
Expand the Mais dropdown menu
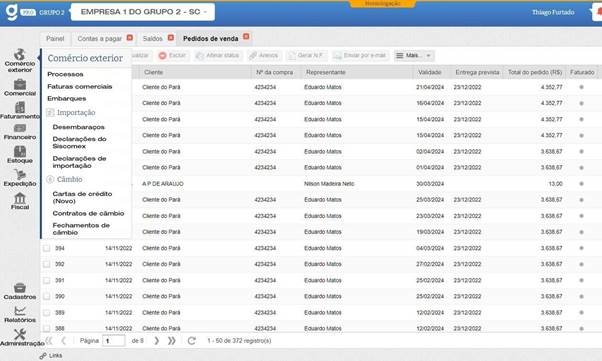point(414,56)
